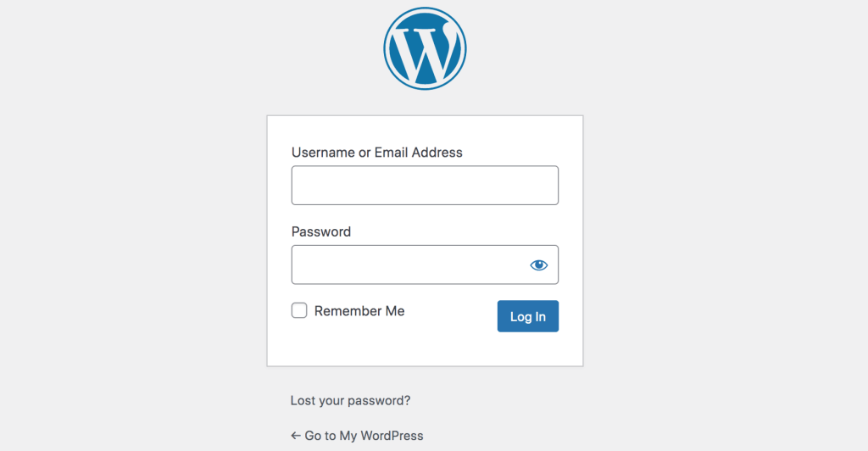
Task: Start password recovery via Lost your password?
Action: pyautogui.click(x=350, y=401)
